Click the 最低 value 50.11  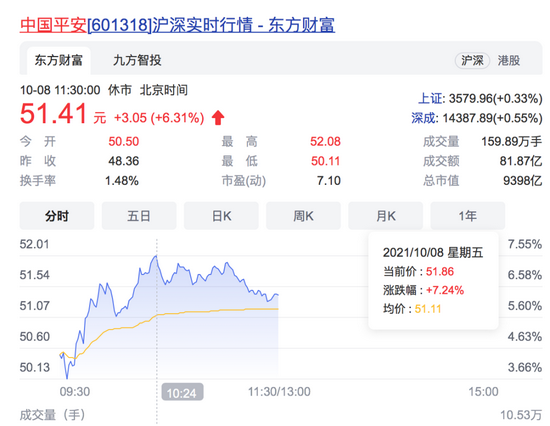coord(326,161)
